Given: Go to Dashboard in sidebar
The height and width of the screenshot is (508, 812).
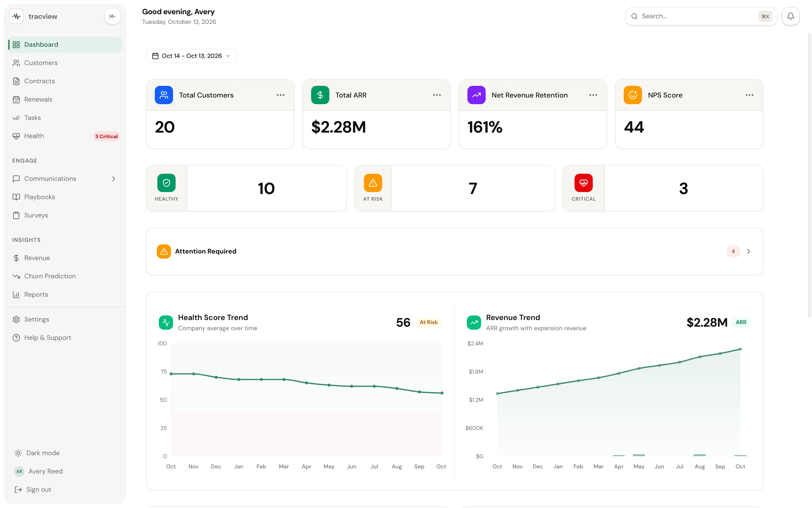Looking at the screenshot, I should tap(65, 44).
